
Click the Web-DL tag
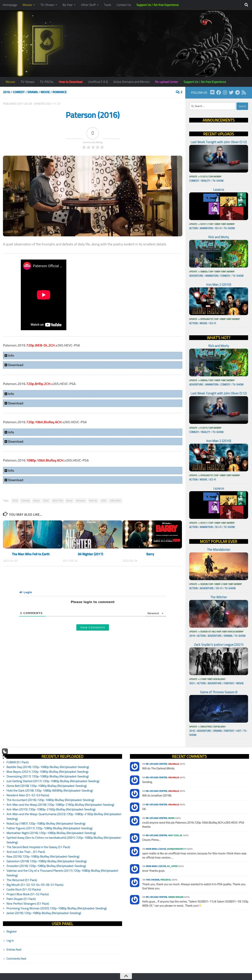(x=93, y=501)
